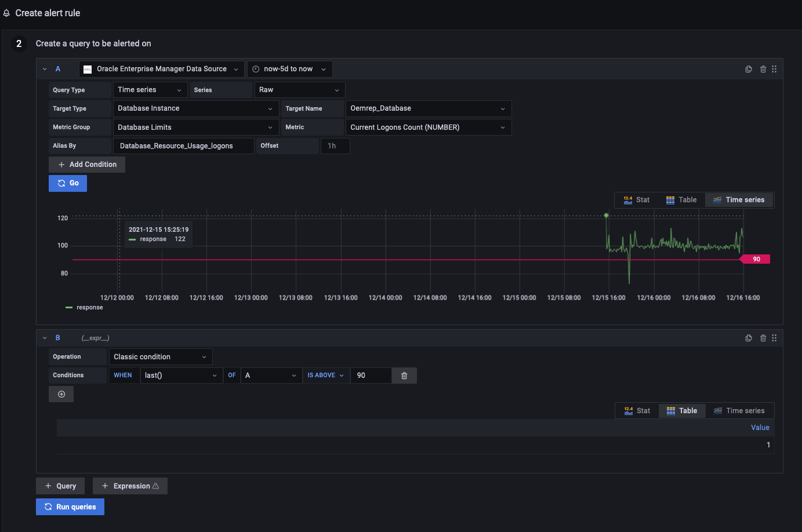Click the Offset input field showing 1h

pyautogui.click(x=335, y=145)
